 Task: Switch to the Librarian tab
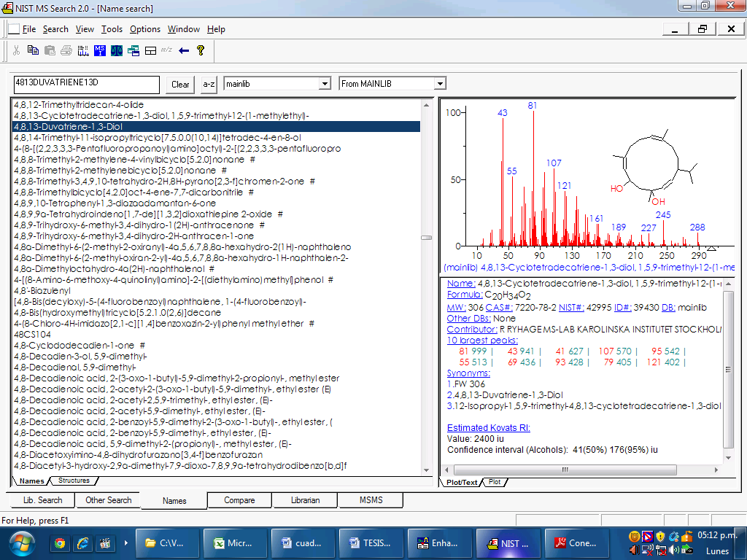[x=305, y=500]
